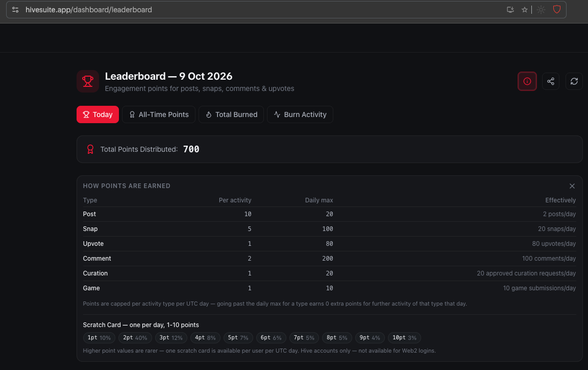Click the 4pt 8% scratch card chip
Viewport: 588px width, 370px height.
coord(205,338)
